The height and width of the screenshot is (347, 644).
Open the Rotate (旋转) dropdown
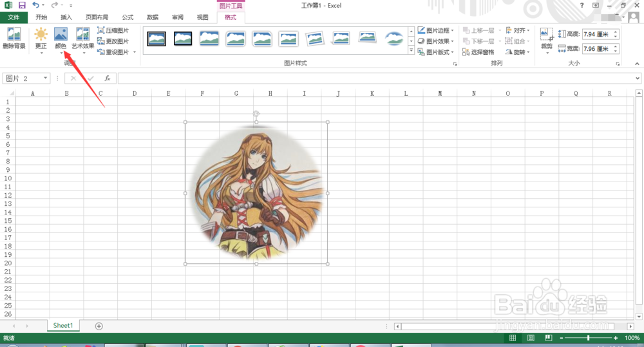(518, 52)
